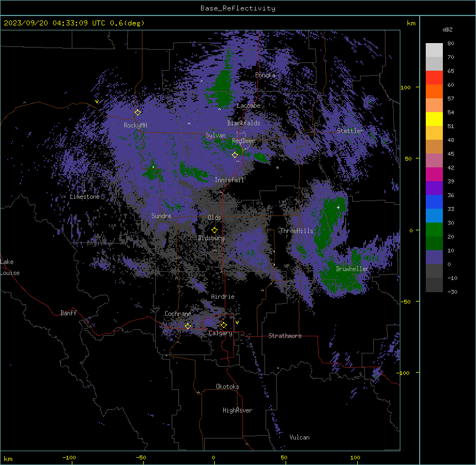Click the dBZ legend heading
This screenshot has height=465, width=476.
447,29
